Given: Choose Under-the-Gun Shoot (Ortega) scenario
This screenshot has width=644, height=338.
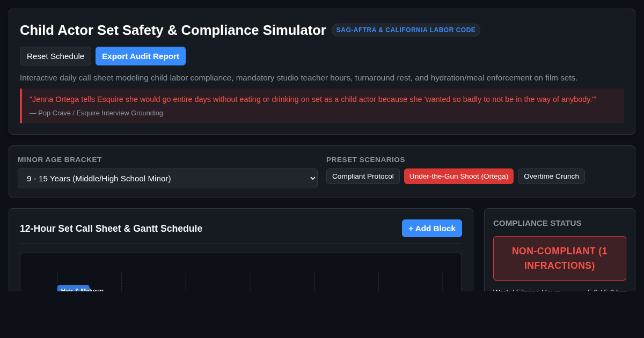Looking at the screenshot, I should pyautogui.click(x=459, y=176).
